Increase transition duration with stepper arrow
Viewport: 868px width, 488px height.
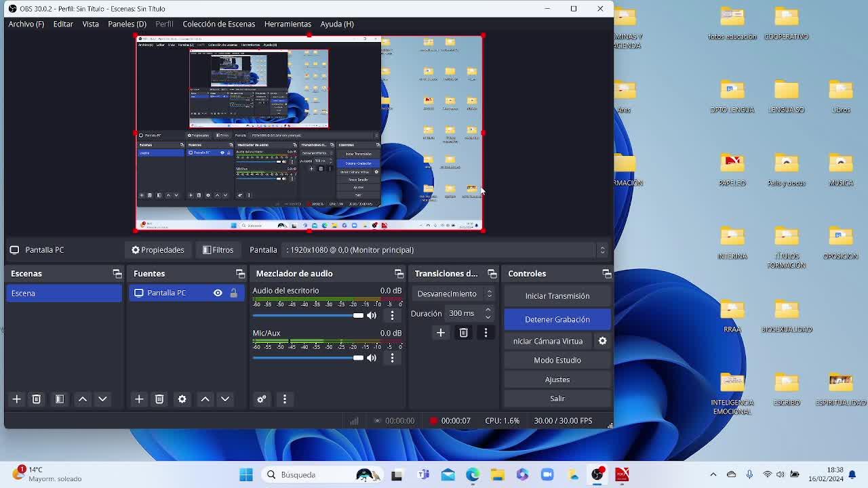coord(488,310)
